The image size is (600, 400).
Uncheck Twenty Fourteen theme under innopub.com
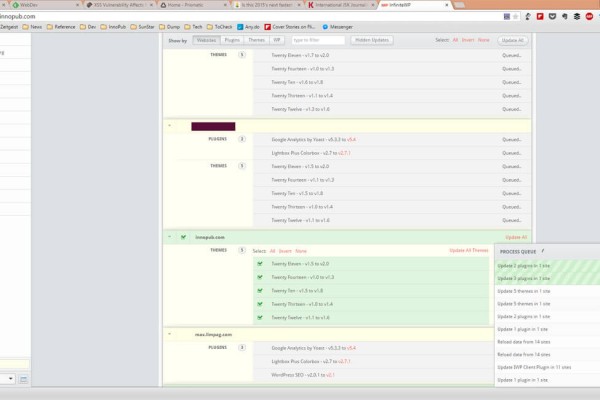point(260,277)
